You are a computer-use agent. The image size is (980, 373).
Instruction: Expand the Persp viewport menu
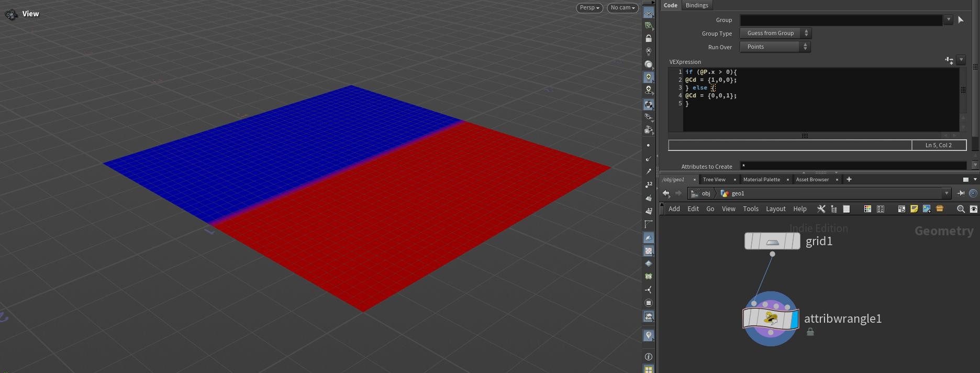(589, 8)
